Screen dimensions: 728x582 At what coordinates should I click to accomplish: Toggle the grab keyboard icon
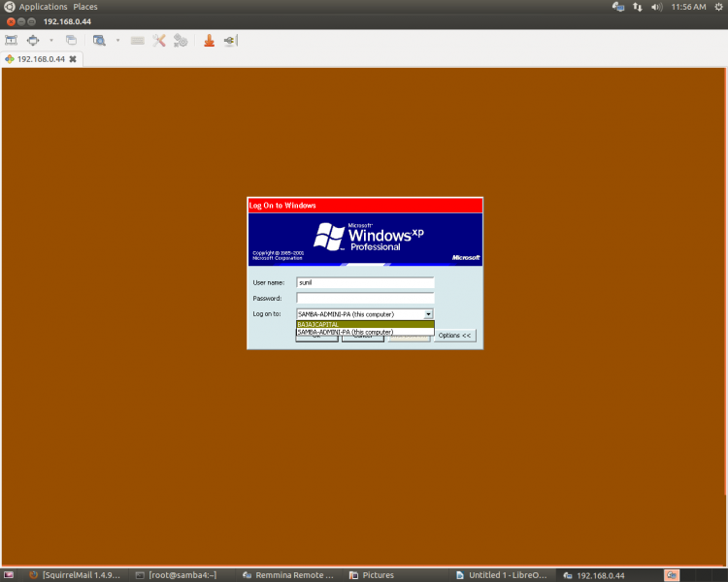point(138,41)
